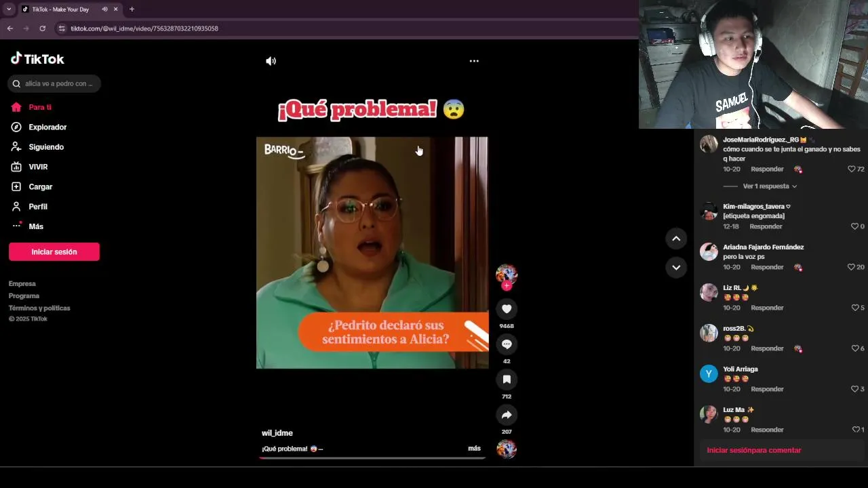Like JoseMaríaRodríguez comment with 72 likes
This screenshot has height=488, width=868.
coord(852,169)
